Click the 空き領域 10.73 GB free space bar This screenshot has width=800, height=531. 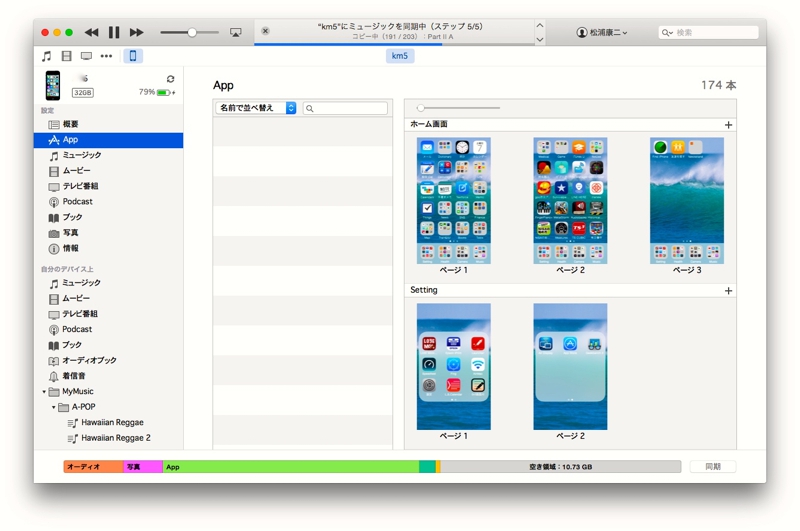click(560, 467)
